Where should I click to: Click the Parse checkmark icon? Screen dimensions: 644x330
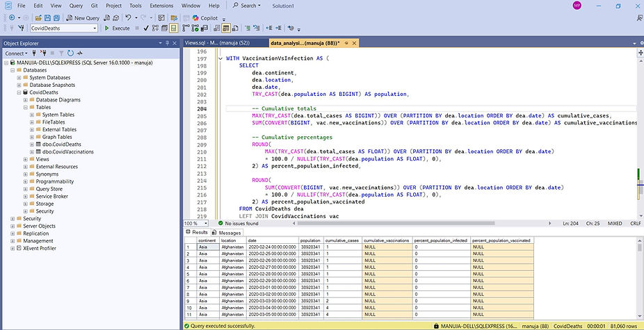[145, 28]
